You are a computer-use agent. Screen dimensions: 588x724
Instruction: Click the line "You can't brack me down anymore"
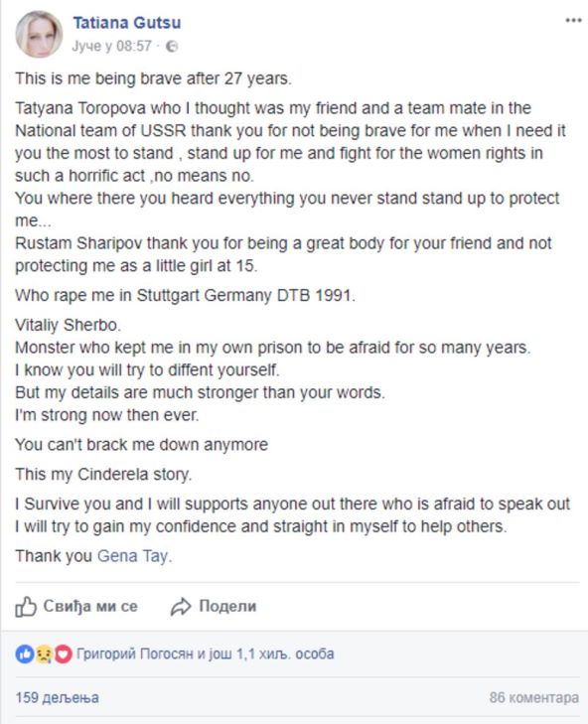tap(141, 445)
